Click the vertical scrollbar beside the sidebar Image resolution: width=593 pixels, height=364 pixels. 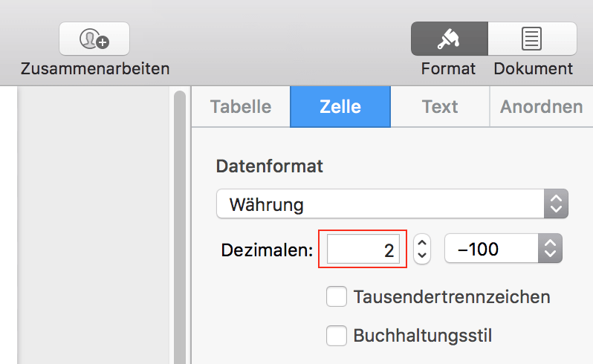(x=180, y=227)
